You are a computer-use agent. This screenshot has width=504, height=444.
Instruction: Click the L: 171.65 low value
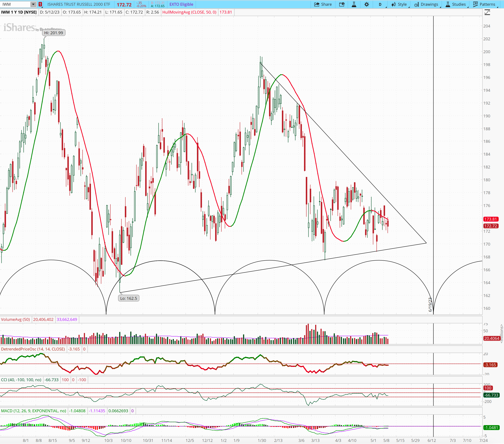[x=114, y=12]
